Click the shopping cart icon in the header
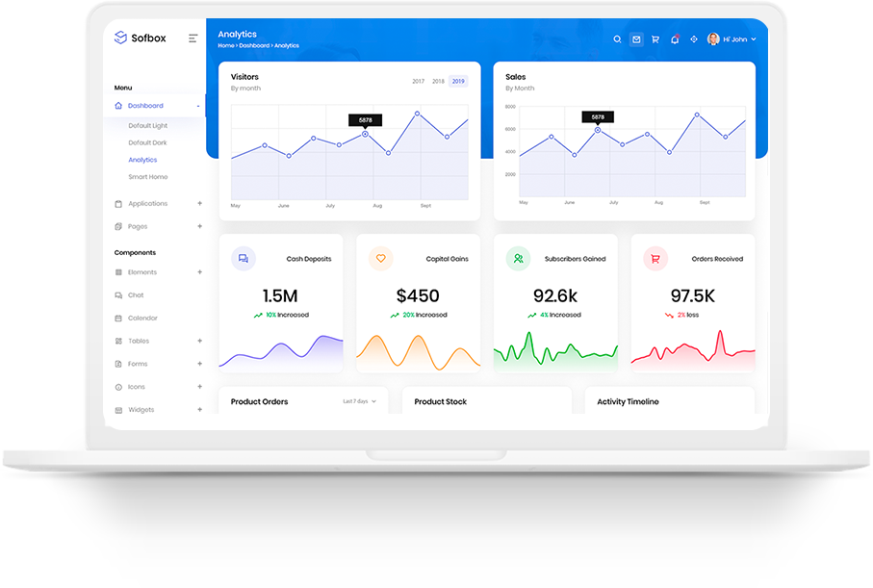Image resolution: width=873 pixels, height=588 pixels. pyautogui.click(x=655, y=39)
